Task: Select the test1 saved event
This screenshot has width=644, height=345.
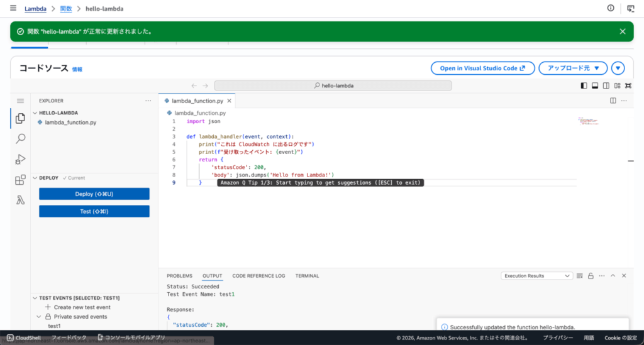Action: click(x=54, y=326)
